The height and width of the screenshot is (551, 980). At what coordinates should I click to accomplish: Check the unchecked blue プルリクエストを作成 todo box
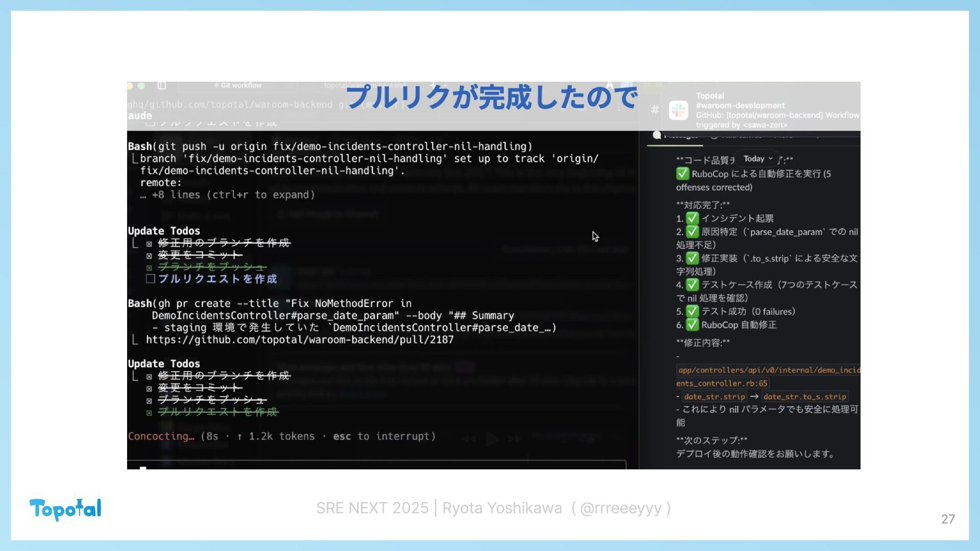150,279
